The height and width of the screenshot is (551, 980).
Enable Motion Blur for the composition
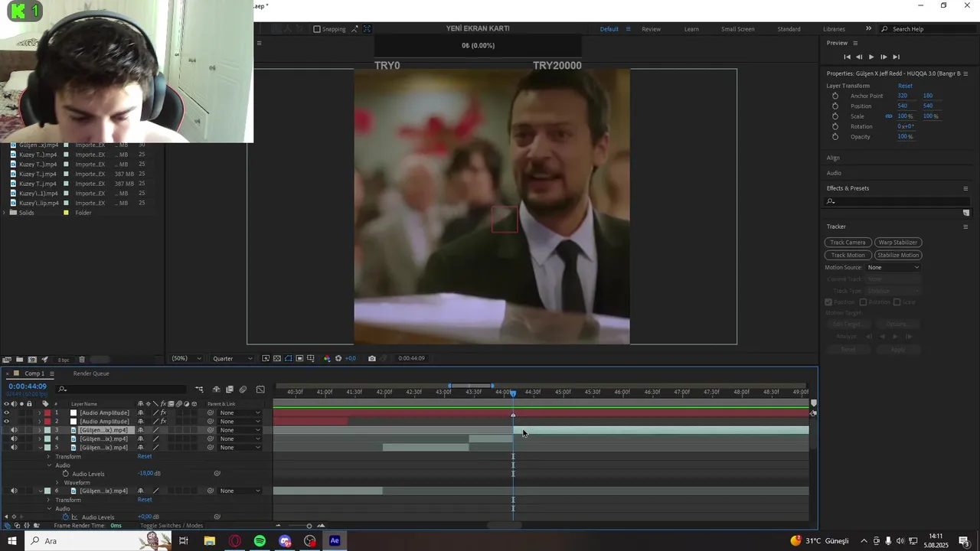(243, 390)
